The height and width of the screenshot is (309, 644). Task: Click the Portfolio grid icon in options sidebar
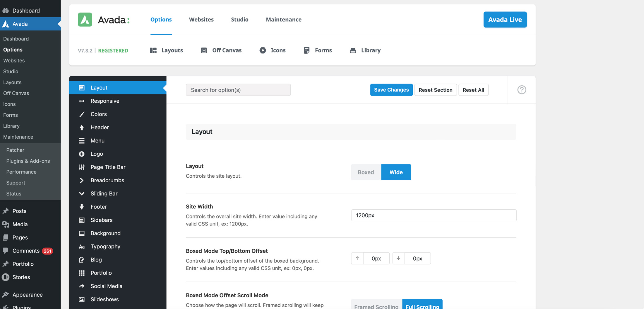[x=82, y=273]
